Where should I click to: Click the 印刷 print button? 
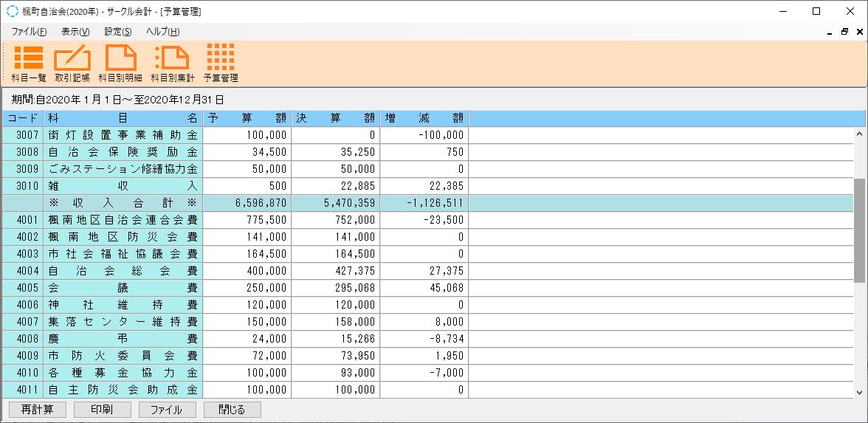coord(102,409)
